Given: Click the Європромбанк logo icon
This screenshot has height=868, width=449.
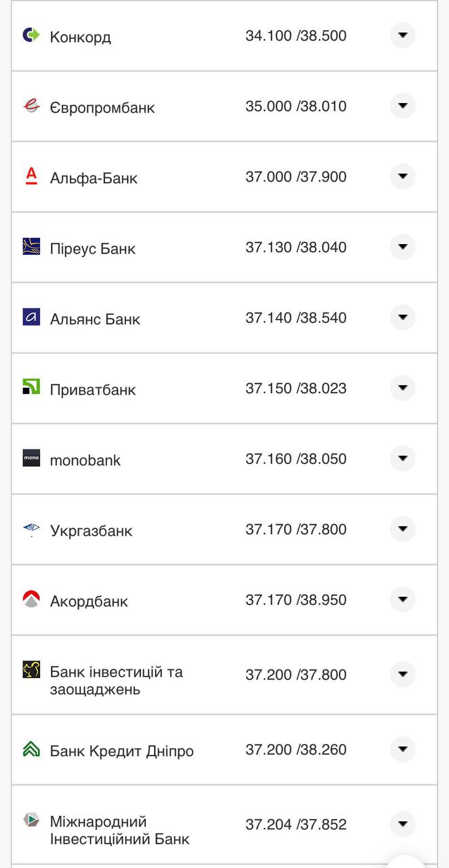Looking at the screenshot, I should (31, 106).
